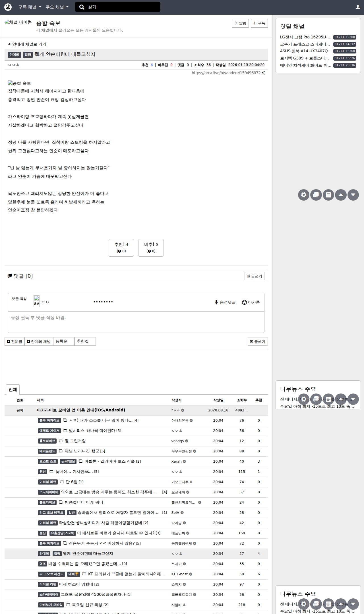Click the 알림 notification button
Image resolution: width=364 pixels, height=614 pixels.
(x=240, y=23)
